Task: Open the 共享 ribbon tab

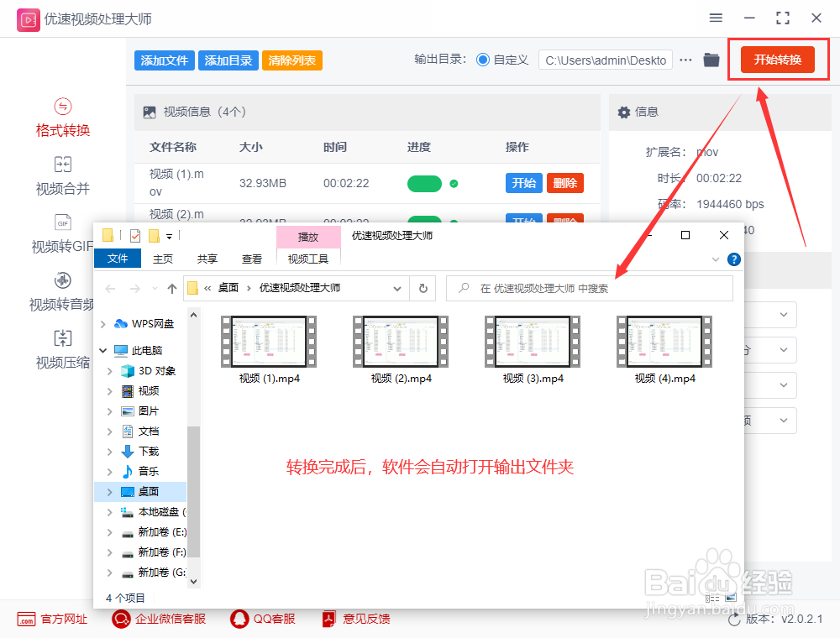Action: pos(207,259)
